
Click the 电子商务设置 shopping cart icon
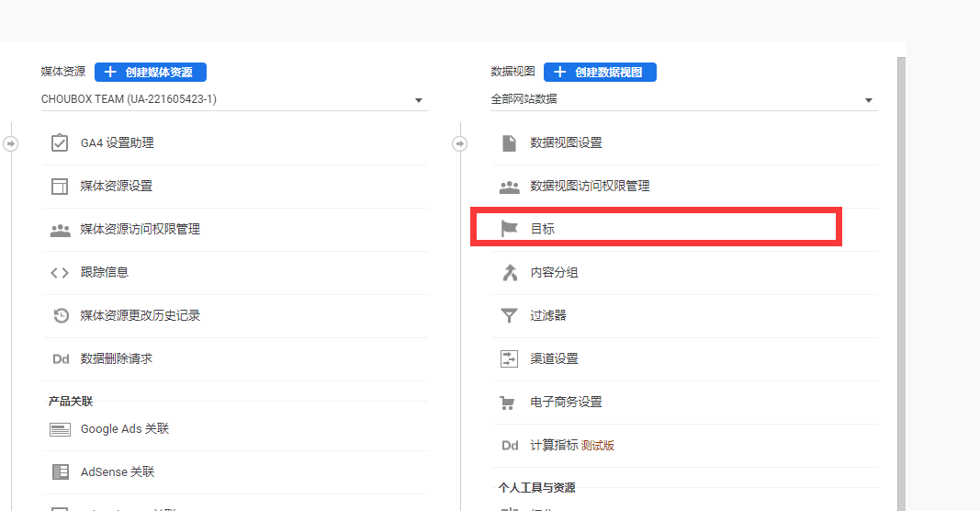509,403
